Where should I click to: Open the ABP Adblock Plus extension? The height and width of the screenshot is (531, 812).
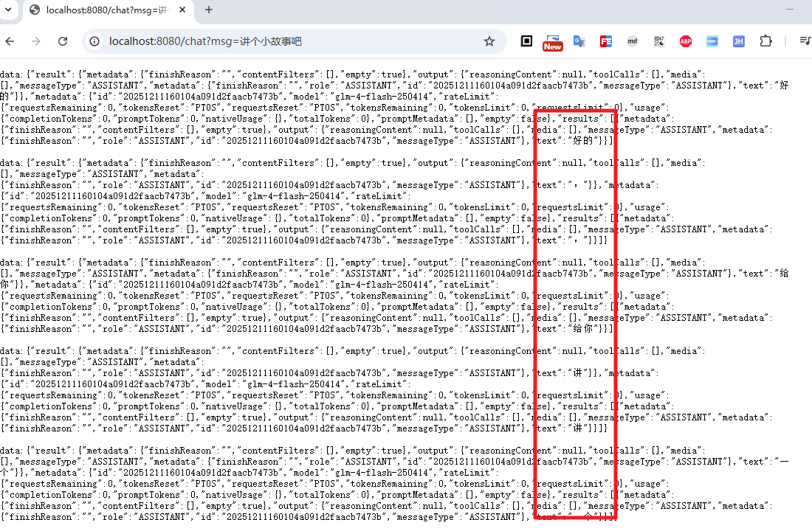pyautogui.click(x=686, y=41)
